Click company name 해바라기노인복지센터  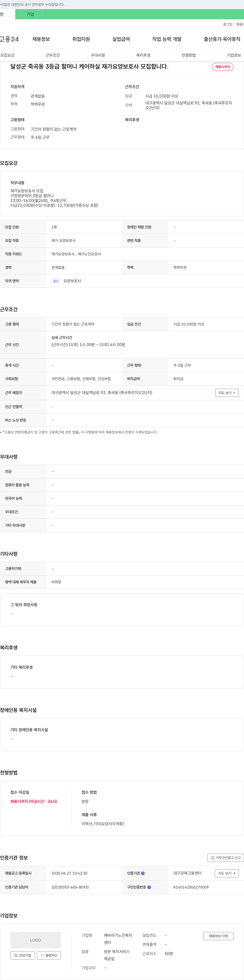pyautogui.click(x=118, y=939)
